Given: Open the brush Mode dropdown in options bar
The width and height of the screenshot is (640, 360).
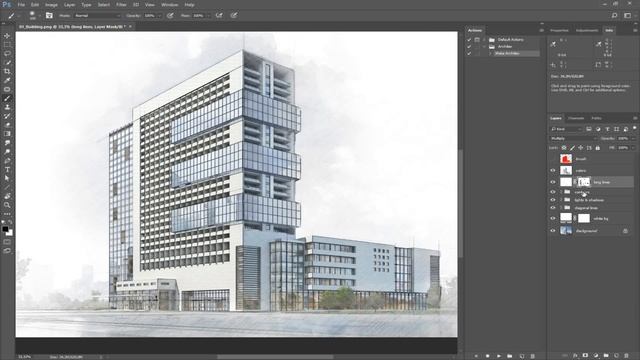Looking at the screenshot, I should pos(97,16).
